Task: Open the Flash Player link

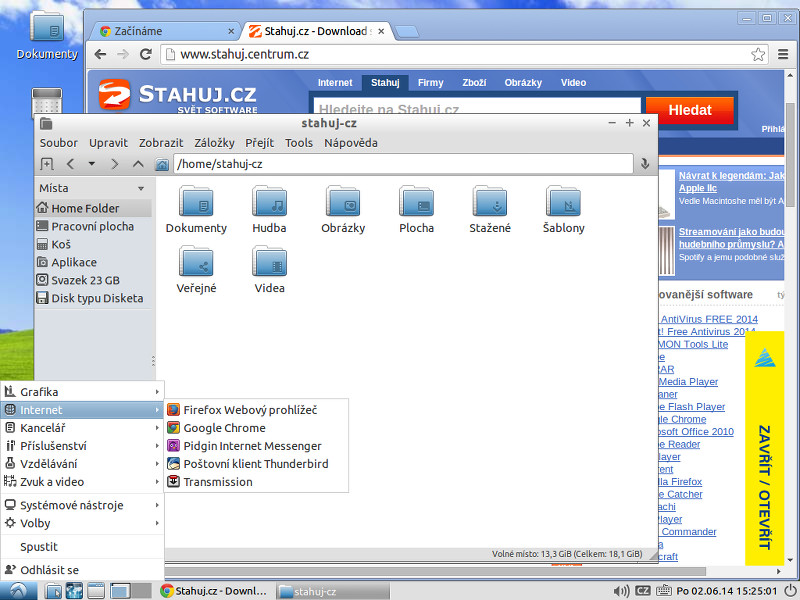Action: pos(692,407)
